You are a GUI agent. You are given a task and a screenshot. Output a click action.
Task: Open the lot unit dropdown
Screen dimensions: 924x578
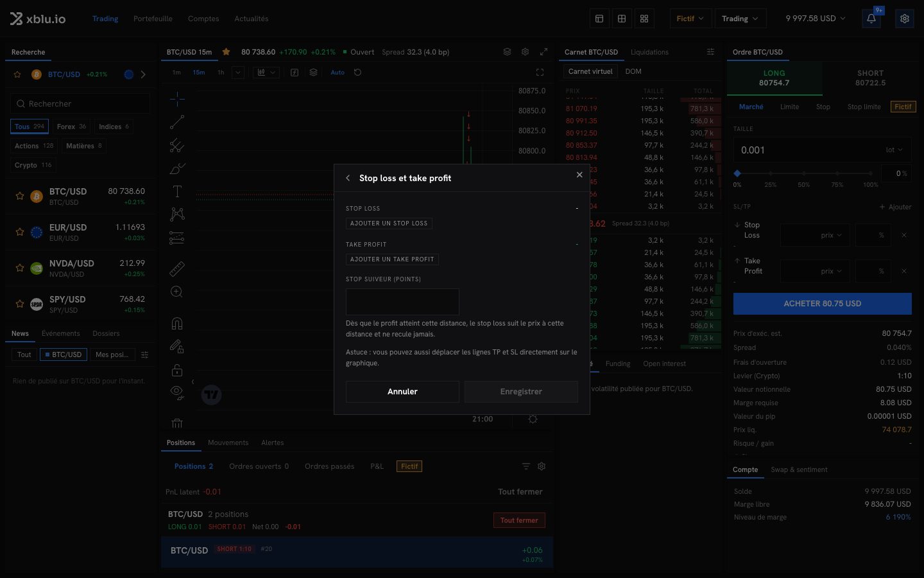894,150
